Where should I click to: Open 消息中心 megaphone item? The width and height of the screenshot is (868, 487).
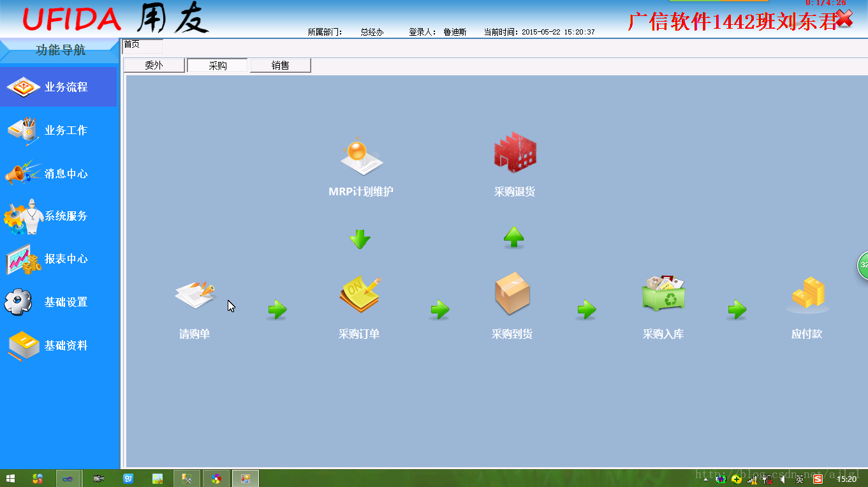tap(59, 174)
